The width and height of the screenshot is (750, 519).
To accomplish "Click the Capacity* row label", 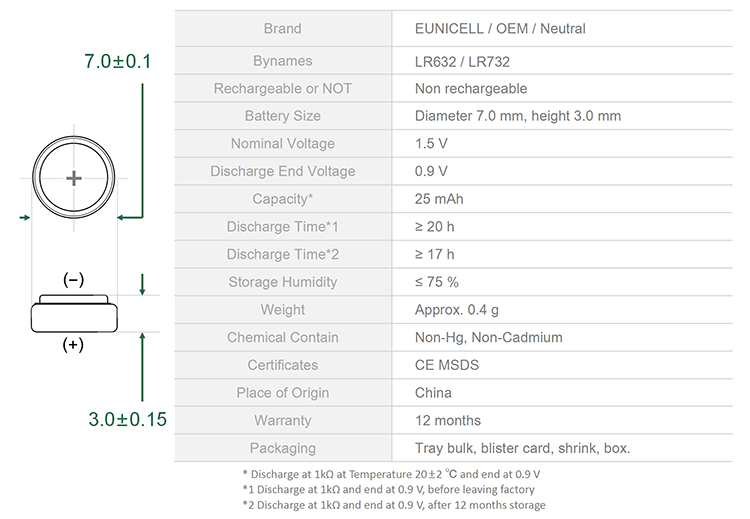I will (x=283, y=199).
